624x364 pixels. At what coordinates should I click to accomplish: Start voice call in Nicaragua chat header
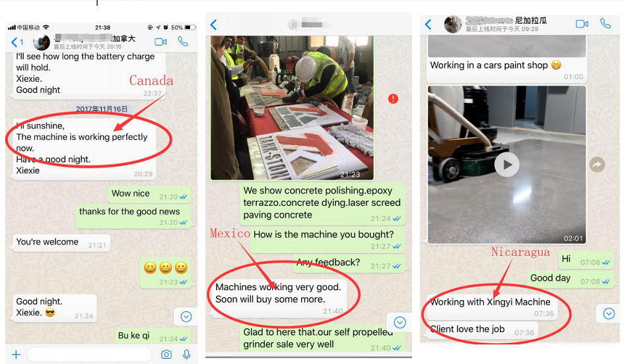[x=606, y=24]
